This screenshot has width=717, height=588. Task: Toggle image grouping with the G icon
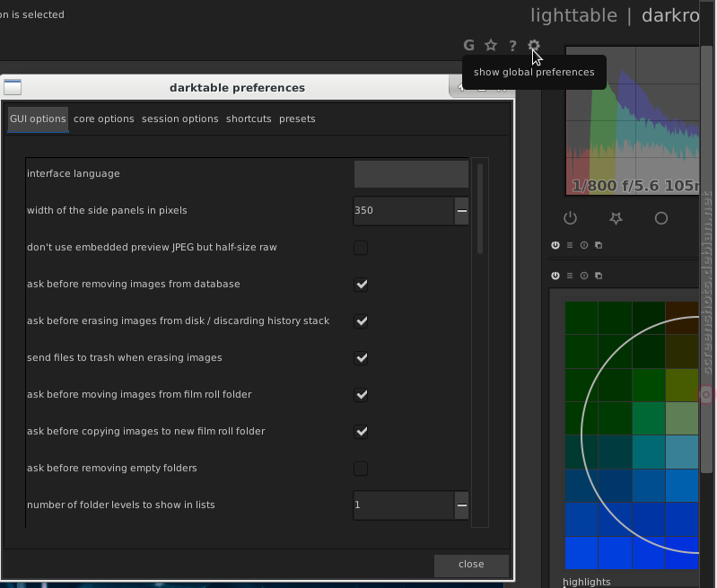tap(468, 45)
